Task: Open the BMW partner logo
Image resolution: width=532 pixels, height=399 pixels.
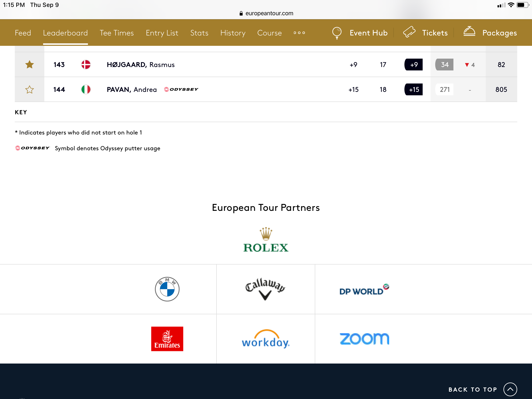Action: [x=167, y=289]
